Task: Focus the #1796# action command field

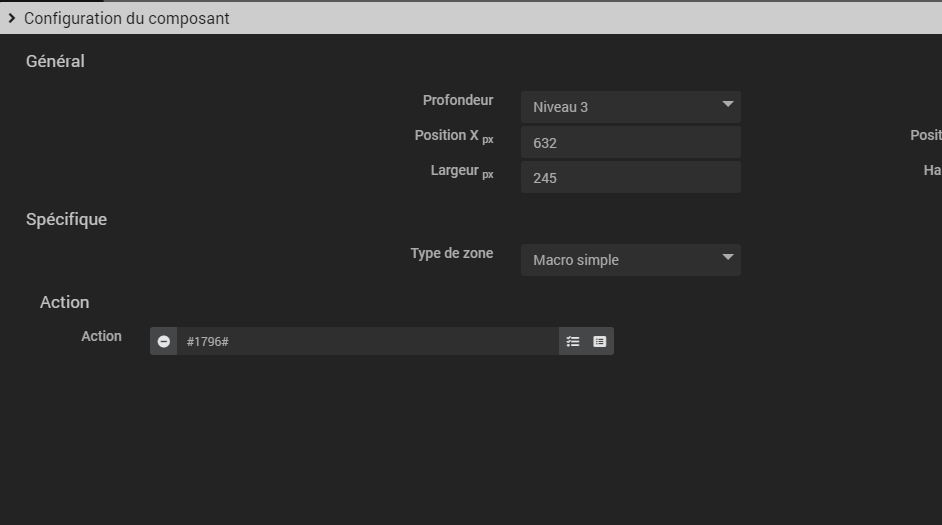Action: (x=367, y=341)
